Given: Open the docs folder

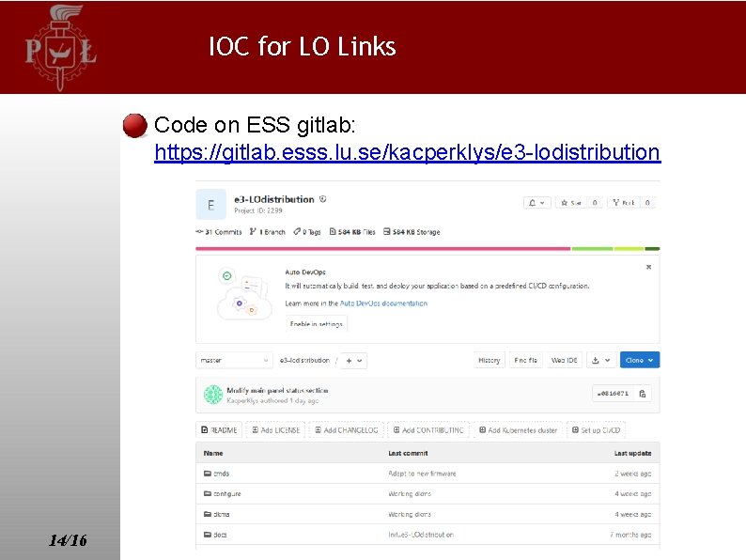Looking at the screenshot, I should [220, 535].
